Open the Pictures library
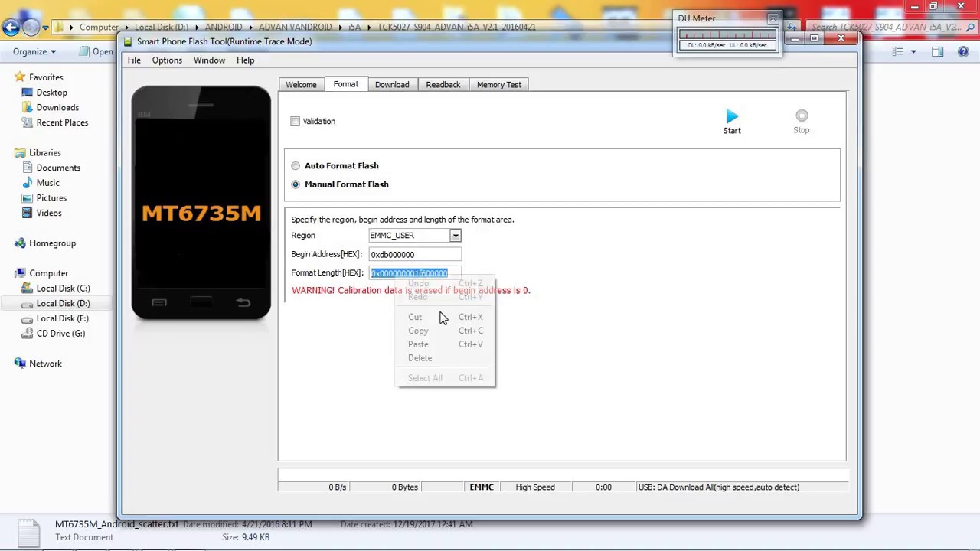This screenshot has width=980, height=551. point(51,198)
